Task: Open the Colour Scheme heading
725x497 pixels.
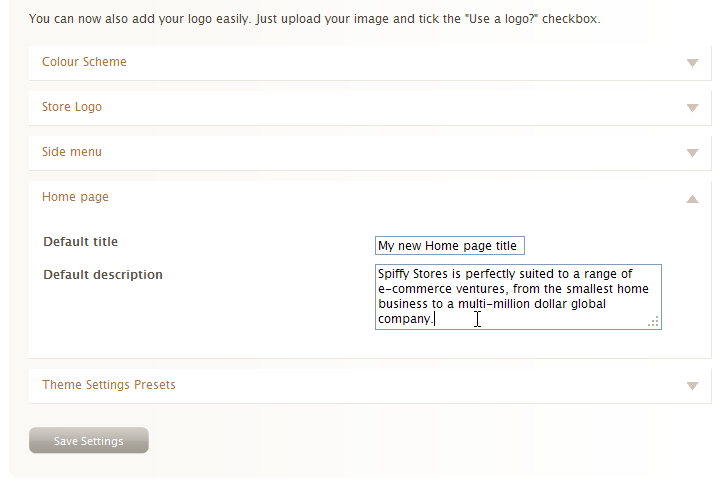Action: [x=84, y=62]
